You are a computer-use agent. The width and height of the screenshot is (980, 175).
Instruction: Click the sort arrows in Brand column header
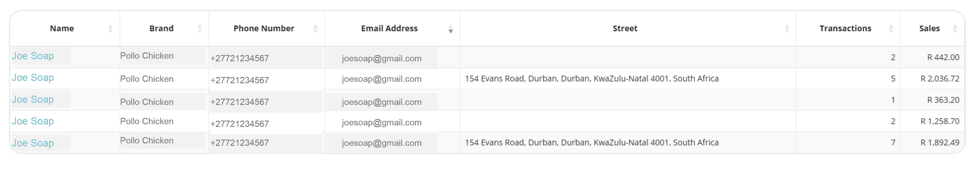coord(200,29)
